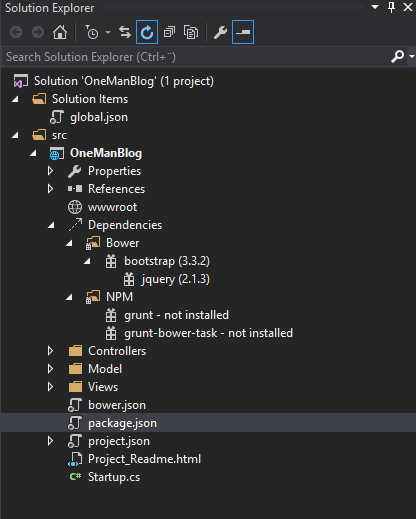Click the Home toolbar icon
This screenshot has height=519, width=416.
tap(60, 32)
